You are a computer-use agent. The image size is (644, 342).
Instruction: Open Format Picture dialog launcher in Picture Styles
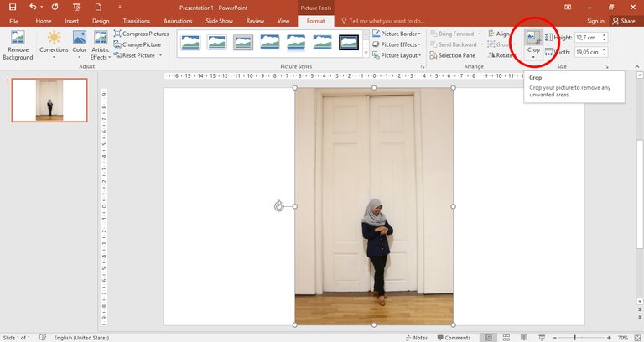423,66
